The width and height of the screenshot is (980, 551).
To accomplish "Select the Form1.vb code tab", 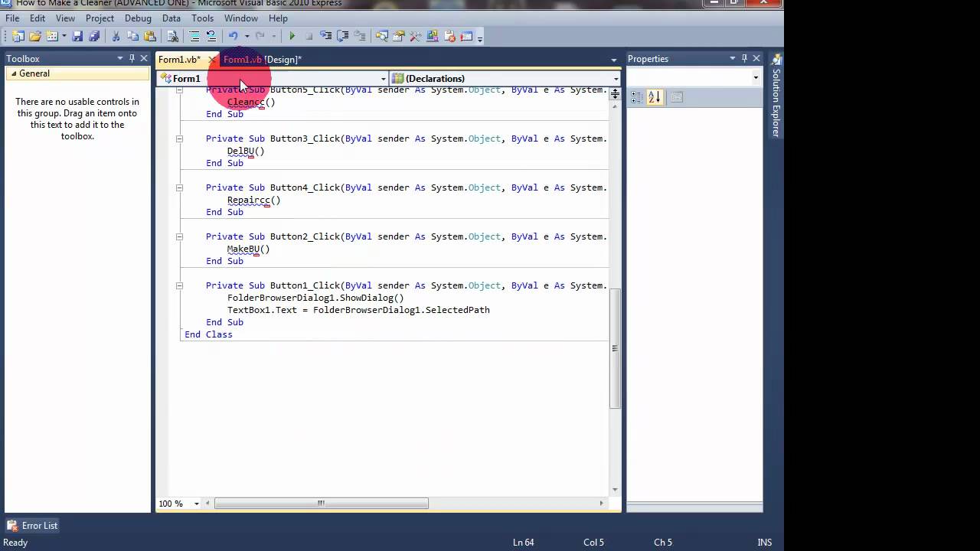I will [179, 59].
